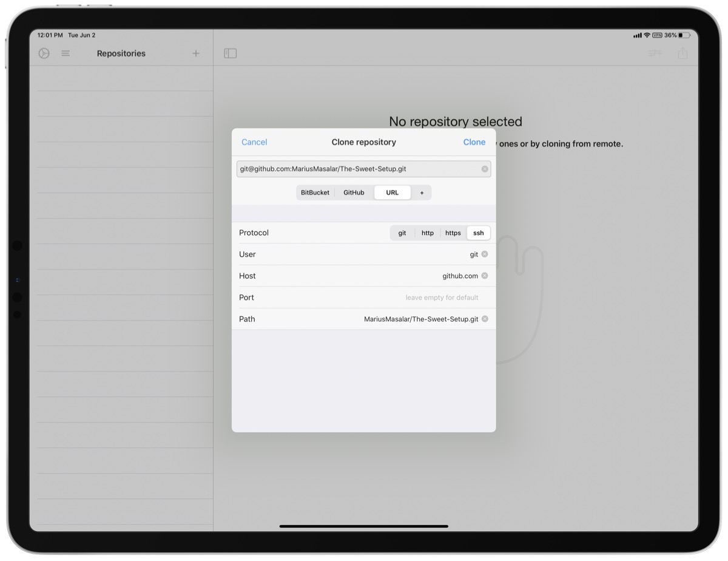The image size is (728, 561).
Task: Click the 'Repositories' sidebar title
Action: (121, 53)
